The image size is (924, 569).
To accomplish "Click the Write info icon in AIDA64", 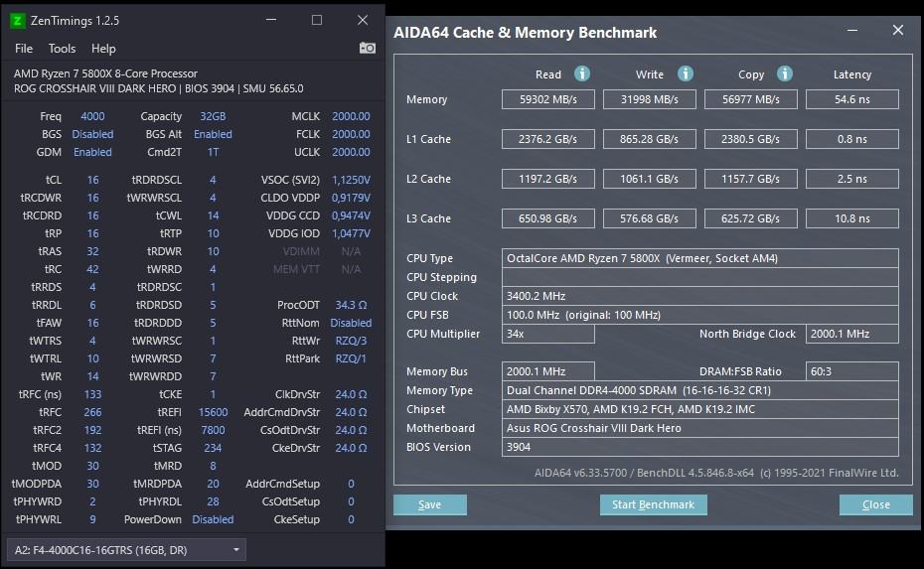I will (x=685, y=73).
